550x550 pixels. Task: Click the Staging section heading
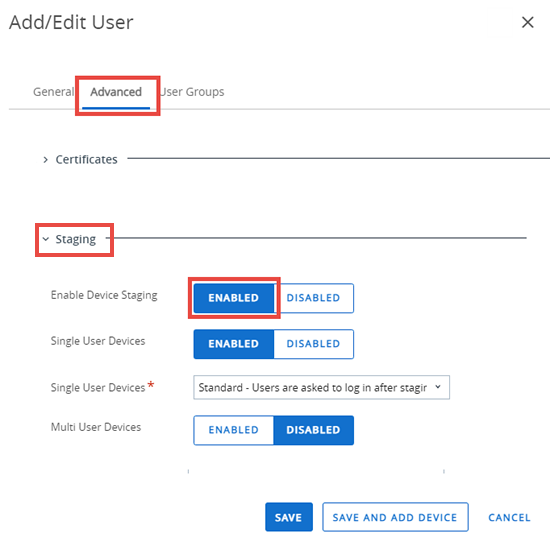(x=75, y=239)
